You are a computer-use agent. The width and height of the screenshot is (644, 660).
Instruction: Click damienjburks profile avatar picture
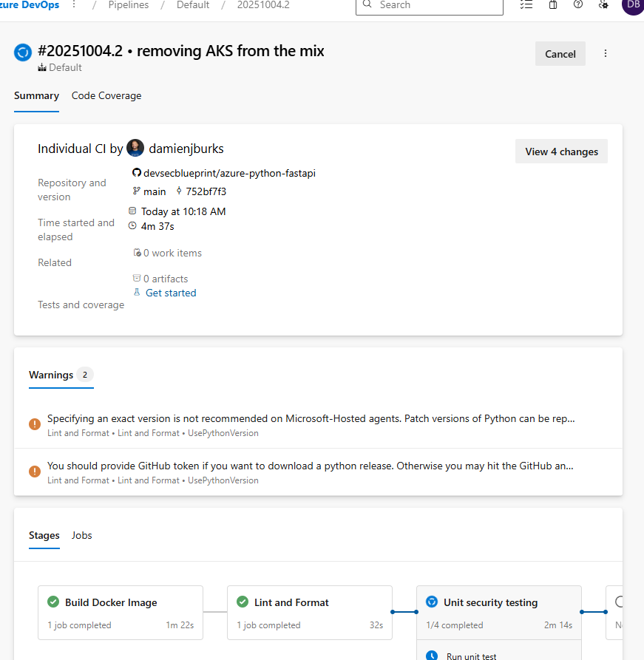(x=135, y=149)
